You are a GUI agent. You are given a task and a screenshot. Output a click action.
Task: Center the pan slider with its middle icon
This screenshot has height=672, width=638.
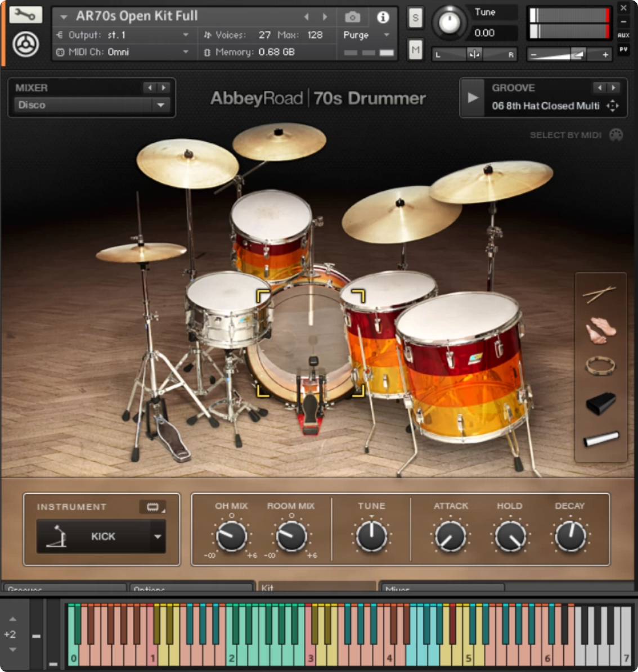[x=474, y=55]
